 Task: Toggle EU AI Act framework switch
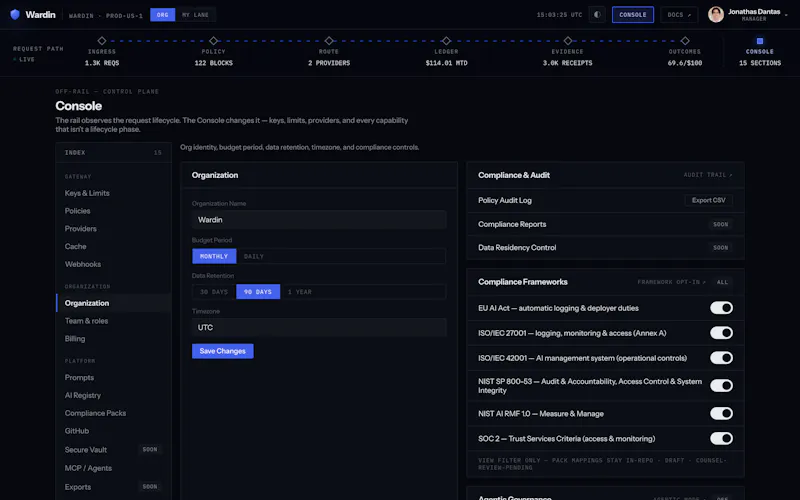721,308
